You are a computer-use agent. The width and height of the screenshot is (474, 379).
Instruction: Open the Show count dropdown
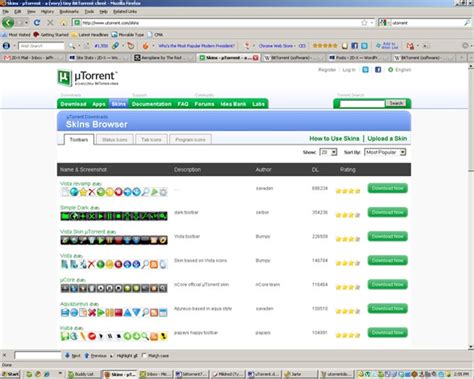click(x=328, y=152)
